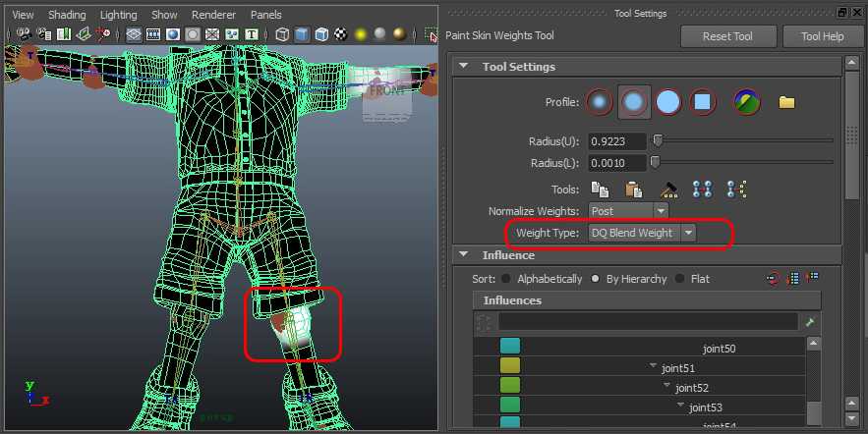
Task: Open the Weight Type dropdown
Action: [642, 233]
